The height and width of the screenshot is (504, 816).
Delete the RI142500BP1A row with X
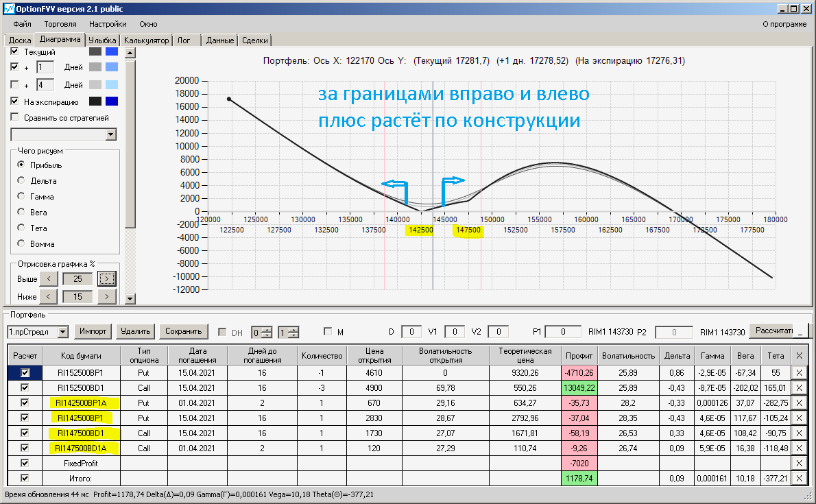(x=799, y=403)
